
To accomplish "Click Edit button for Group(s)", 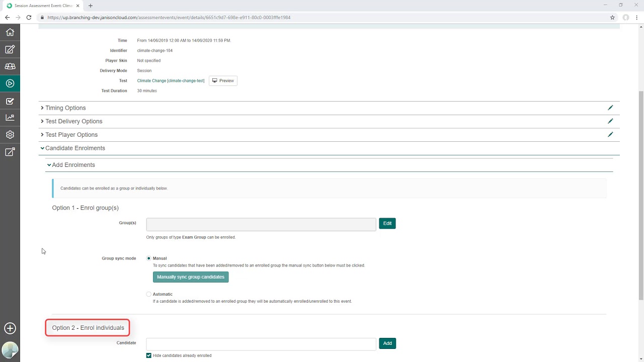I will (x=387, y=223).
